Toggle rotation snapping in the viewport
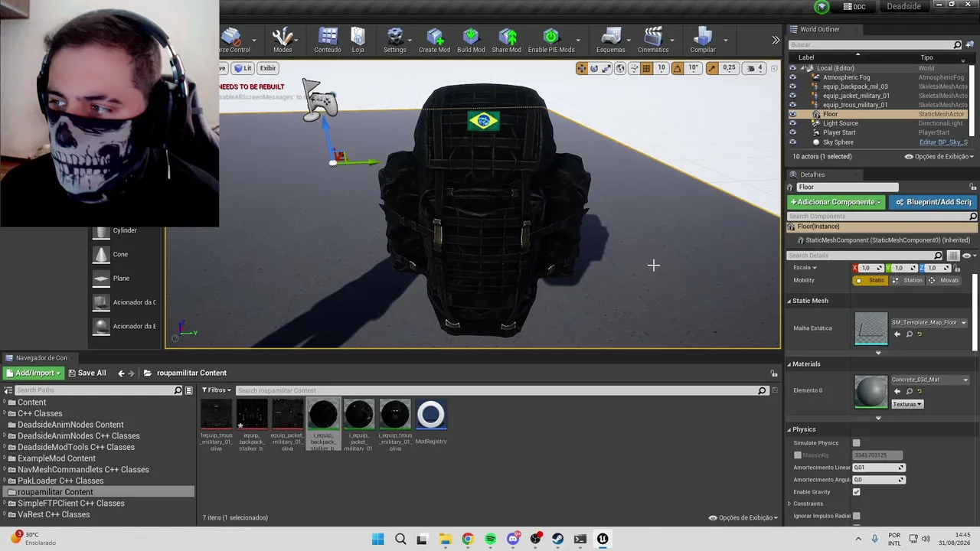Screen dimensions: 980x551 click(x=677, y=68)
